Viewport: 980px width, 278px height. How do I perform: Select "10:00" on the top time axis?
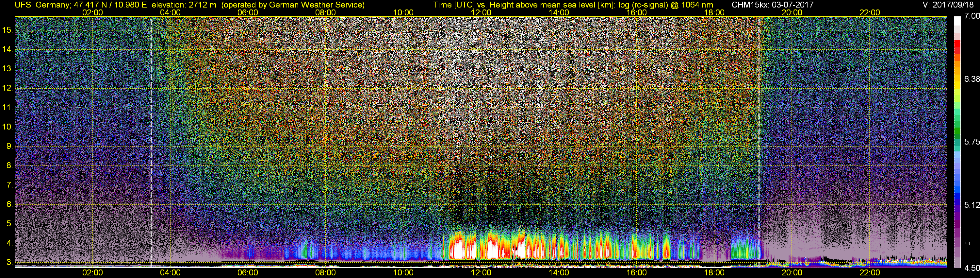[x=403, y=12]
